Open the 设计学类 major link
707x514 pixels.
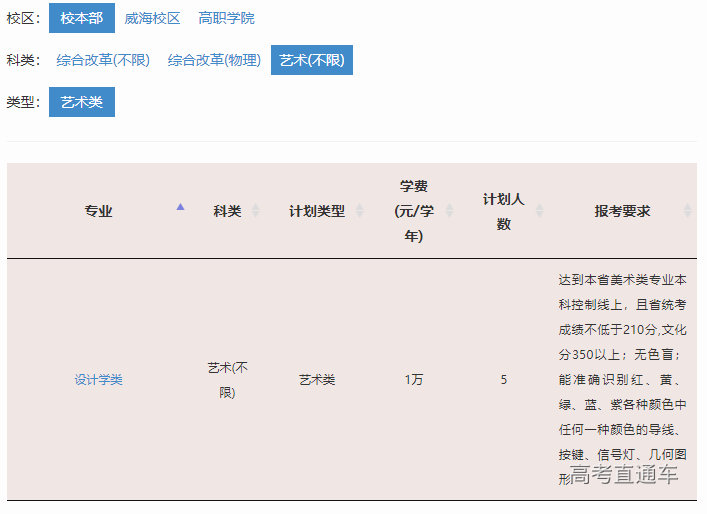[x=98, y=380]
